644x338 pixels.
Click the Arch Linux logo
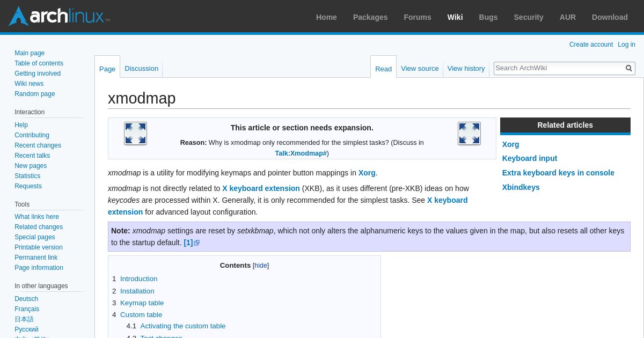tap(59, 16)
